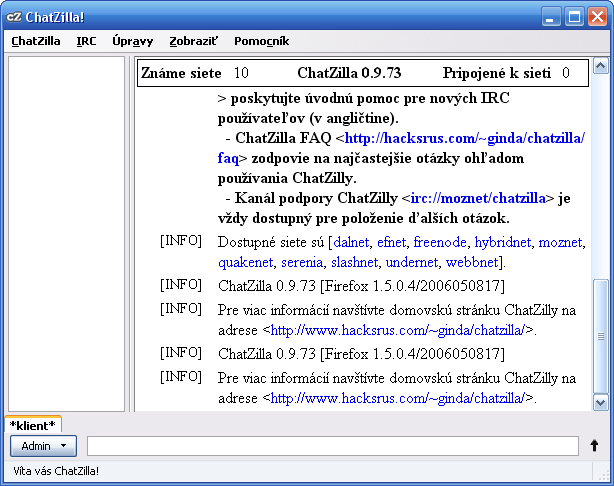Connect to the undernet network link
Viewport: 614px width, 486px height.
412,262
